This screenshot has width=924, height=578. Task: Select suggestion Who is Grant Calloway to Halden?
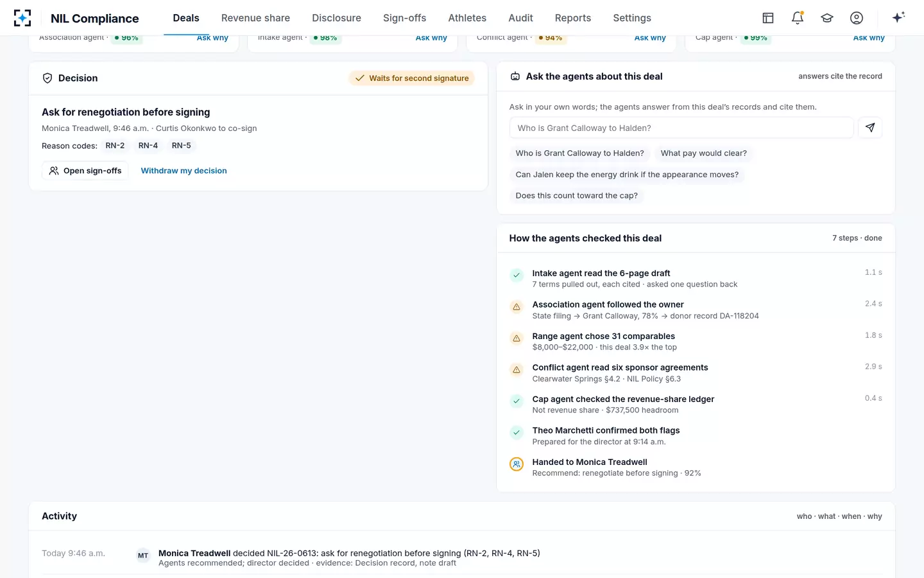[x=579, y=153]
